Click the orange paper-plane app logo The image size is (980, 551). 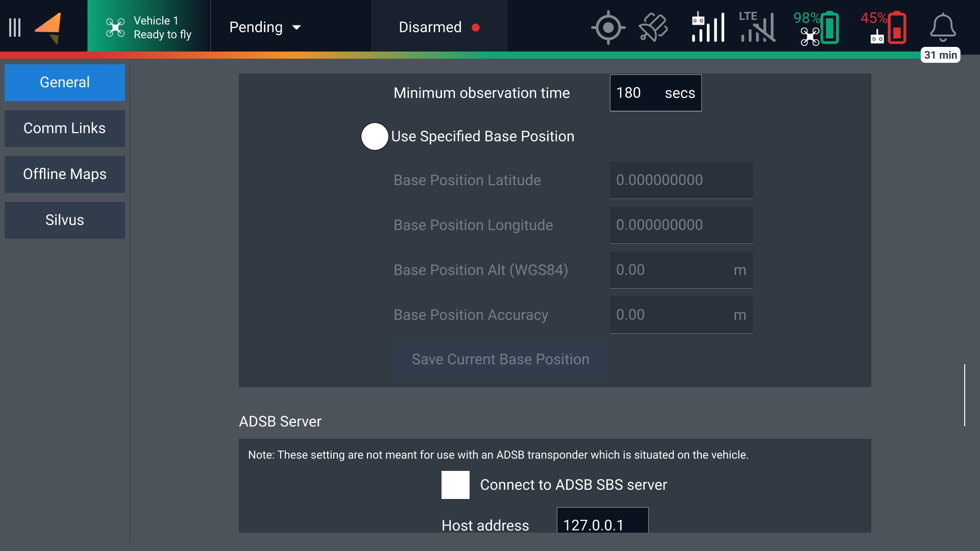[49, 28]
